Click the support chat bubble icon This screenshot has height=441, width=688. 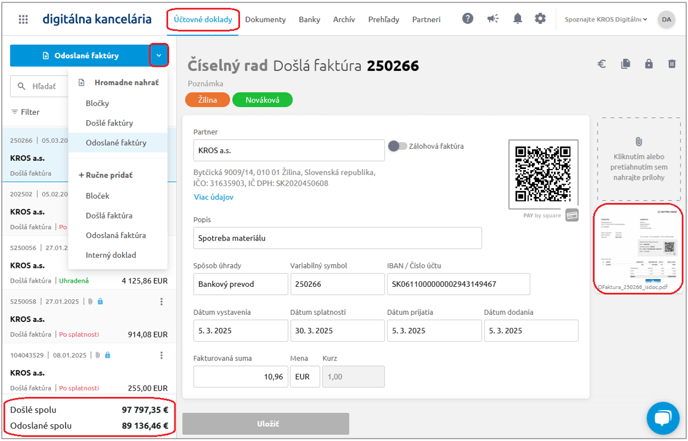pyautogui.click(x=663, y=418)
